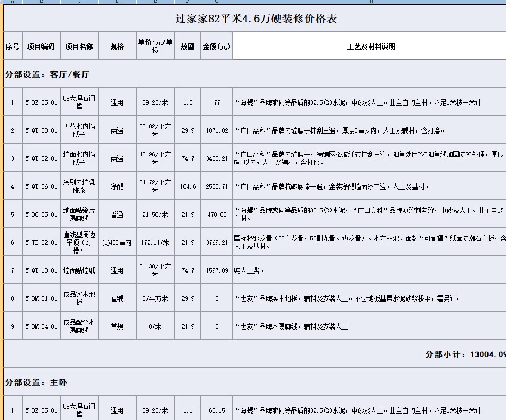506x420 pixels.
Task: Click unit price 21.50/米
Action: coord(155,214)
